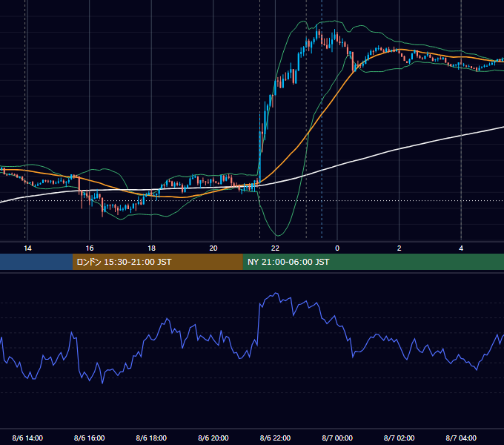Click the 8/6 18:00 date label
This screenshot has height=445, width=504.
tap(151, 438)
